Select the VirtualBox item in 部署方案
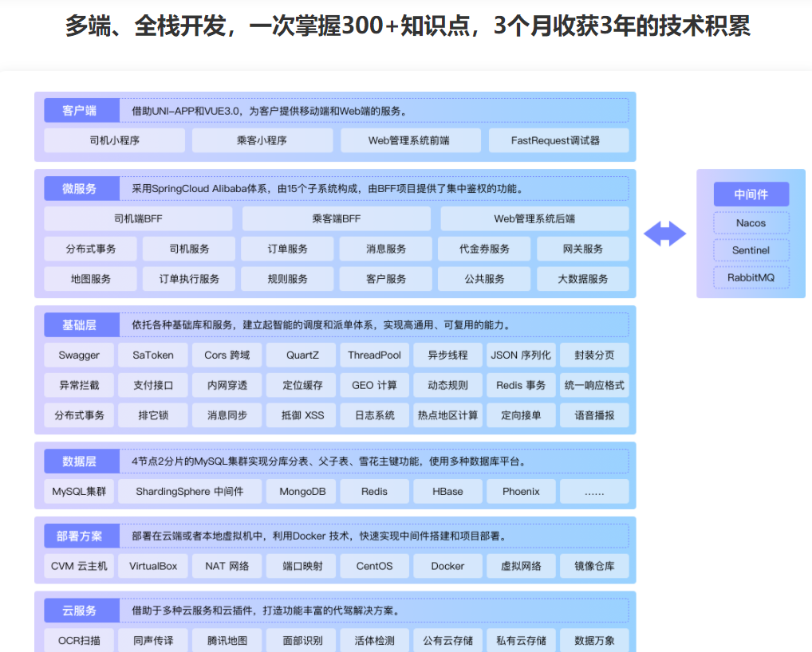 click(153, 566)
